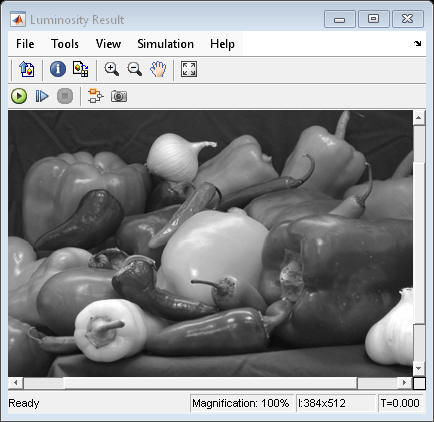434x422 pixels.
Task: Click the vertical scrollbar down arrow
Action: tap(419, 368)
